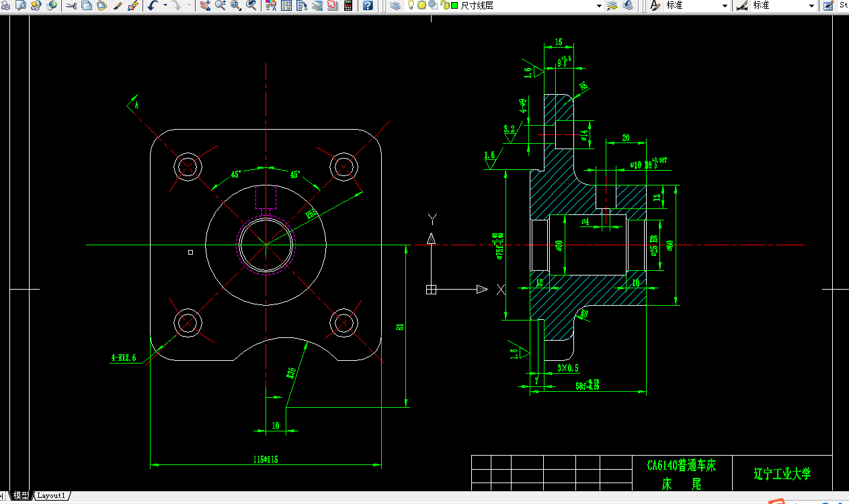Click the green layer color swatch
This screenshot has height=504, width=849.
click(x=454, y=5)
